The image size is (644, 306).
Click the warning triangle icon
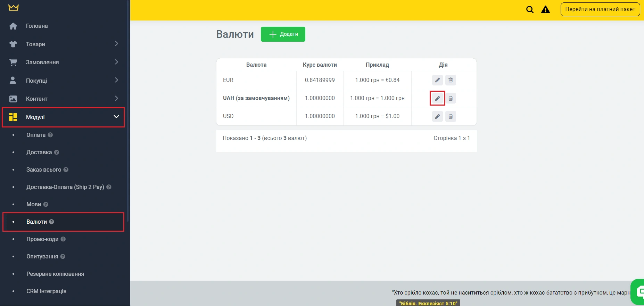(545, 10)
